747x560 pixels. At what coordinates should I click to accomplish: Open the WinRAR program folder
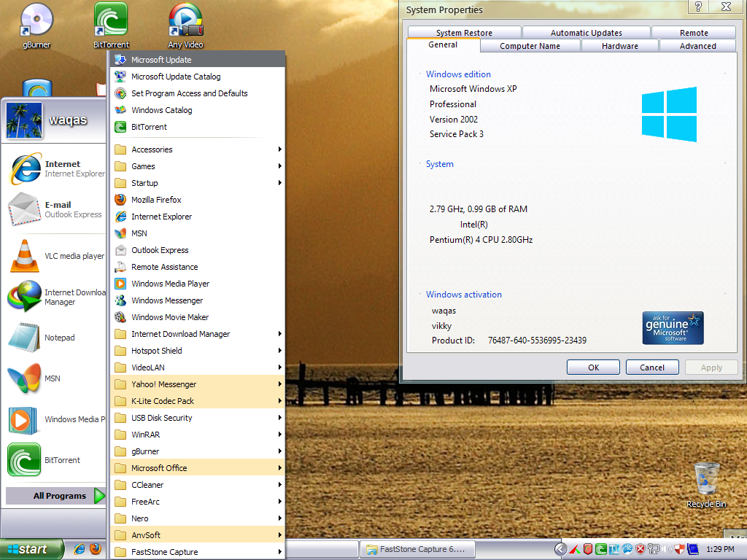coord(198,435)
